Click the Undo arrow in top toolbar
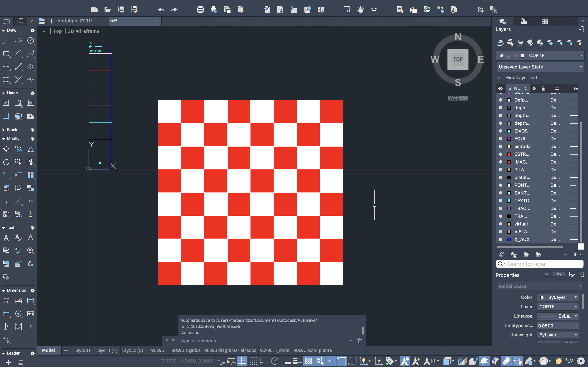The width and height of the screenshot is (588, 367). pos(161,10)
